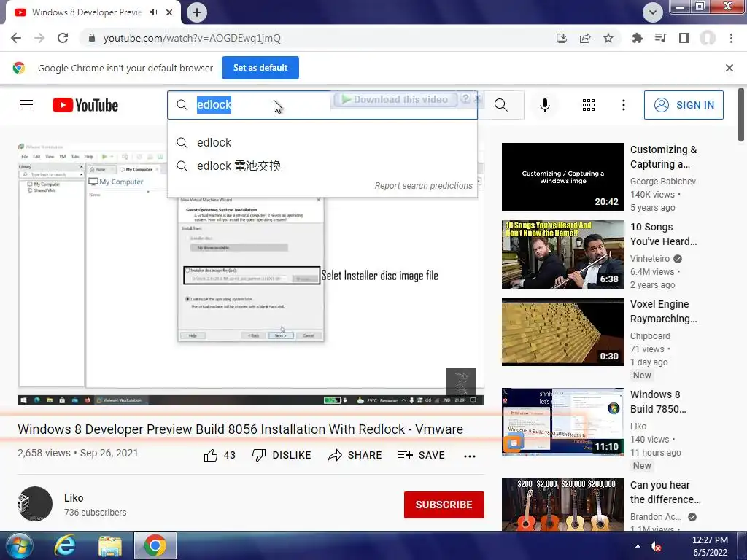Bookmark this page with the star icon
This screenshot has width=747, height=560.
[x=608, y=38]
